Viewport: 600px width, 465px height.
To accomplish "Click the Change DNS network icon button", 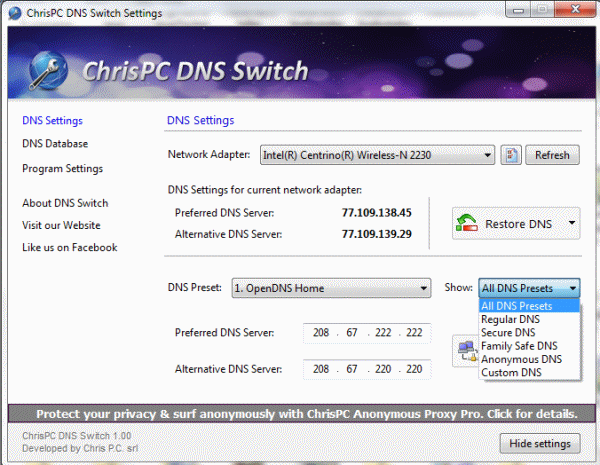I will coord(466,351).
